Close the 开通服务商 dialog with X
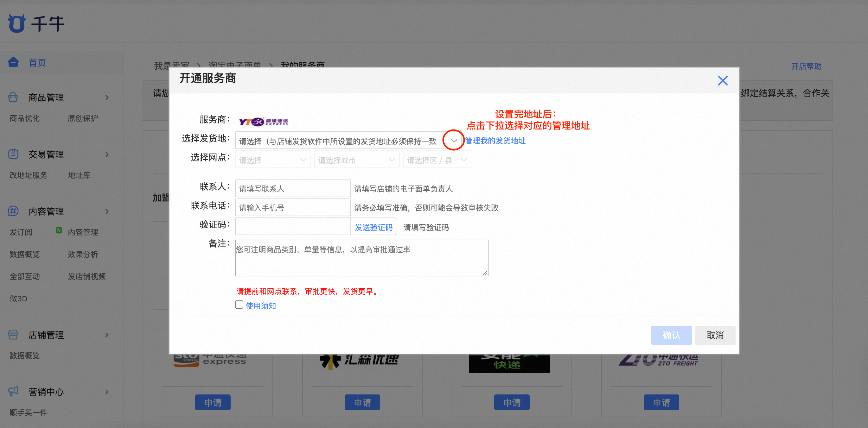The width and height of the screenshot is (868, 428). click(x=722, y=80)
